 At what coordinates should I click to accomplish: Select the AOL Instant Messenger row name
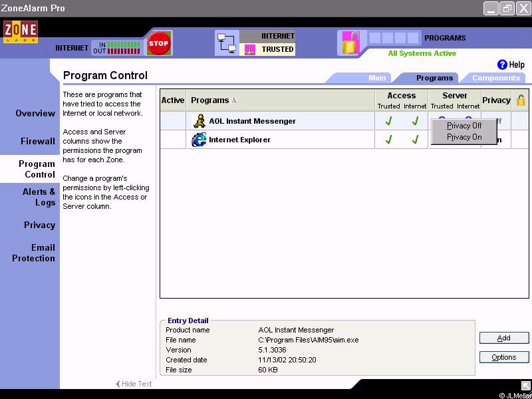pyautogui.click(x=252, y=121)
